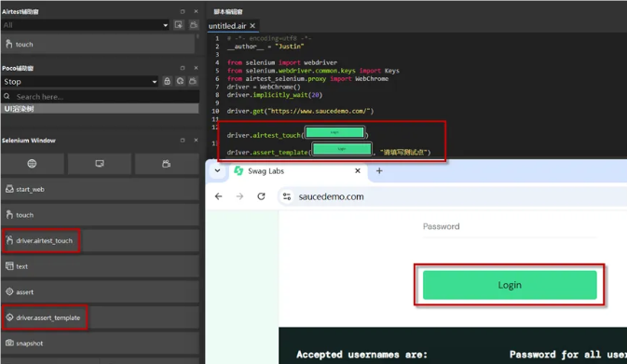Image resolution: width=627 pixels, height=364 pixels.
Task: Select the Swag Labs browser tab
Action: (x=298, y=171)
